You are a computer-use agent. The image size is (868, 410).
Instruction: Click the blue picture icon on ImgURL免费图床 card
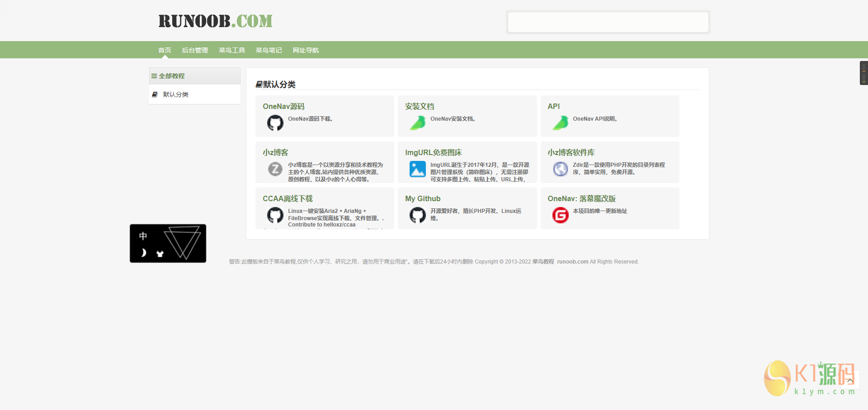point(418,169)
